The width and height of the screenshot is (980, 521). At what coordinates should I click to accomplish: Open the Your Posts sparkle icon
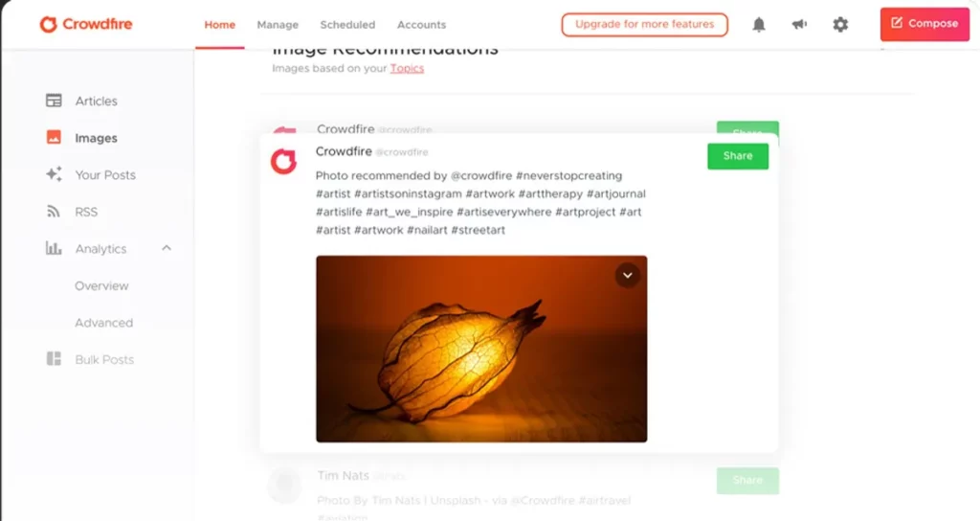[x=54, y=174]
